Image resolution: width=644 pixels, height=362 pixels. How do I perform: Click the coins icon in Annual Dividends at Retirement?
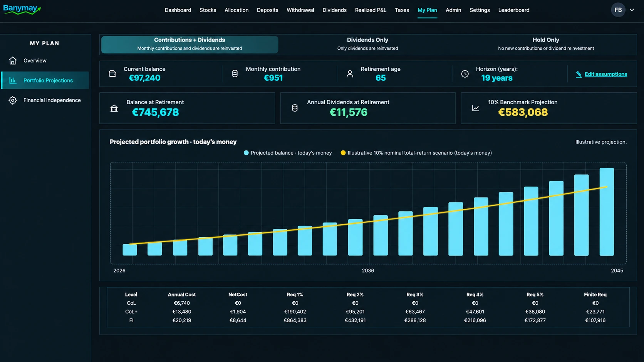pyautogui.click(x=295, y=108)
